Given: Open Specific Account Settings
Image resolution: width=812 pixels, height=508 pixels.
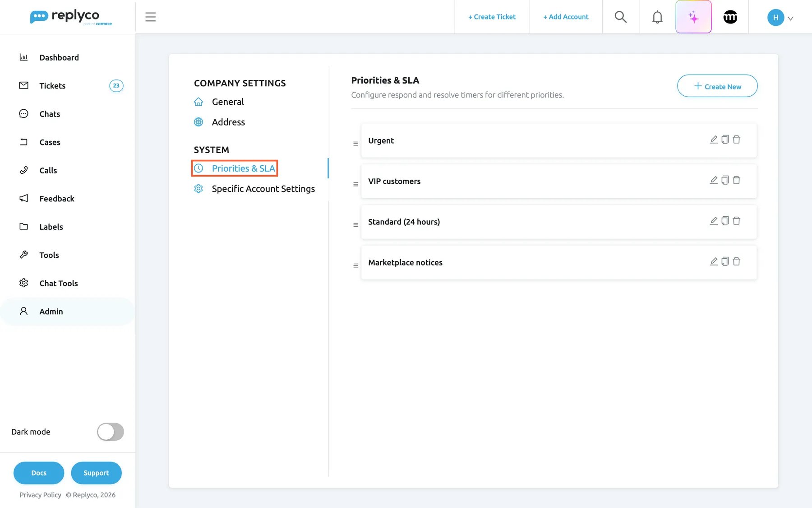Looking at the screenshot, I should click(254, 189).
